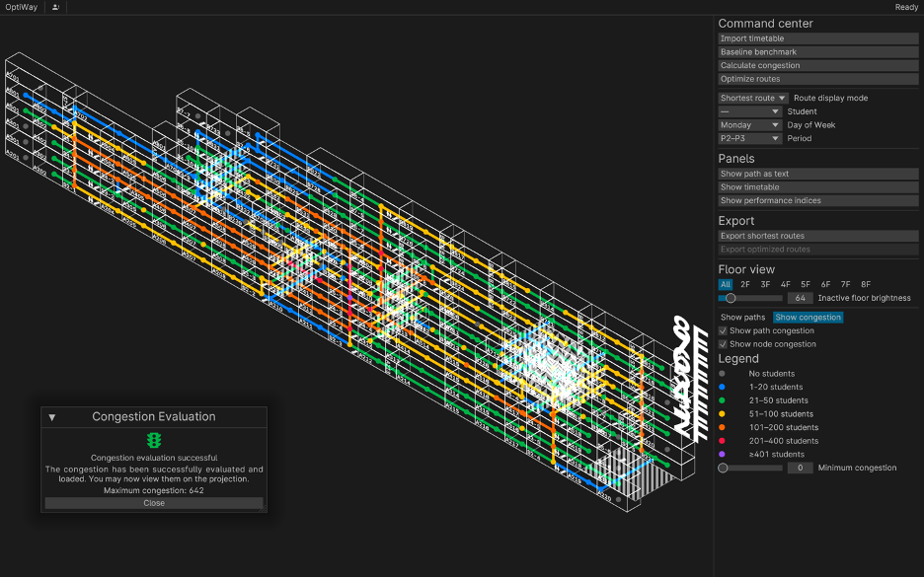Click the blue 1–20 students legend dot
924x578 pixels.
click(722, 388)
